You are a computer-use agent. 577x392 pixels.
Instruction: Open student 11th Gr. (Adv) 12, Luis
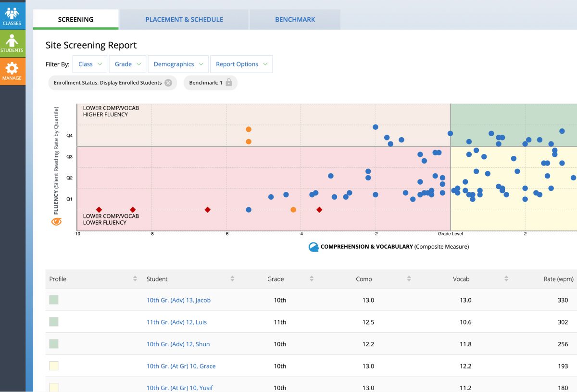point(176,322)
